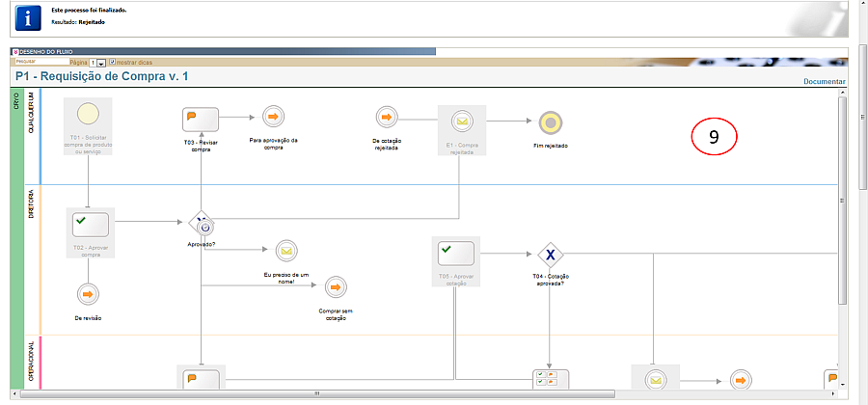Click the 'Aprovado?' gateway diamond
The image size is (868, 405).
[x=201, y=224]
